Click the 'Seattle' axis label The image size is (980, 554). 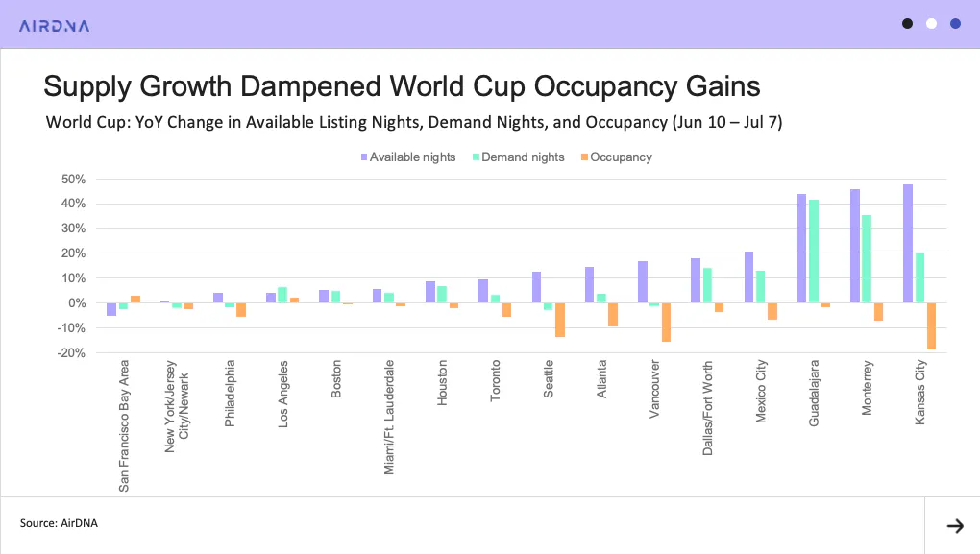pyautogui.click(x=548, y=379)
